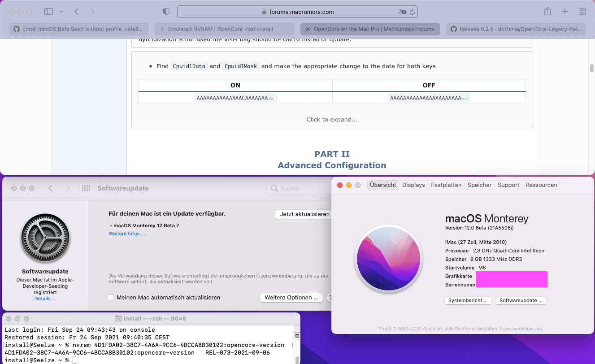Viewport: 595px width, 364px height.
Task: Open the privacy report shield icon
Action: (166, 12)
